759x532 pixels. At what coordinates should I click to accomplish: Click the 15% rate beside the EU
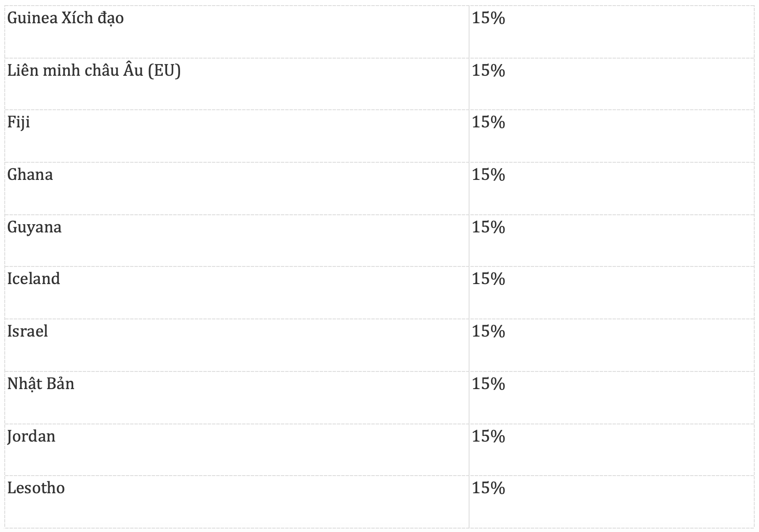[x=488, y=71]
